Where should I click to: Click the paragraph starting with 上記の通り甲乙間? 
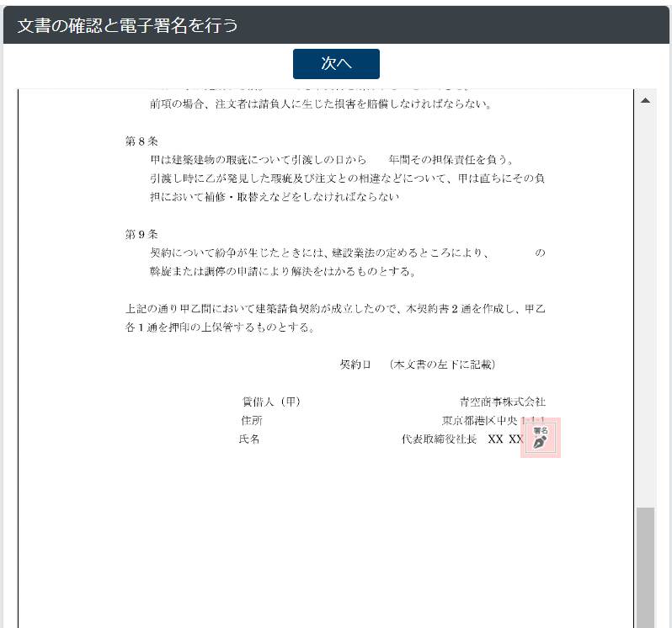[x=335, y=317]
